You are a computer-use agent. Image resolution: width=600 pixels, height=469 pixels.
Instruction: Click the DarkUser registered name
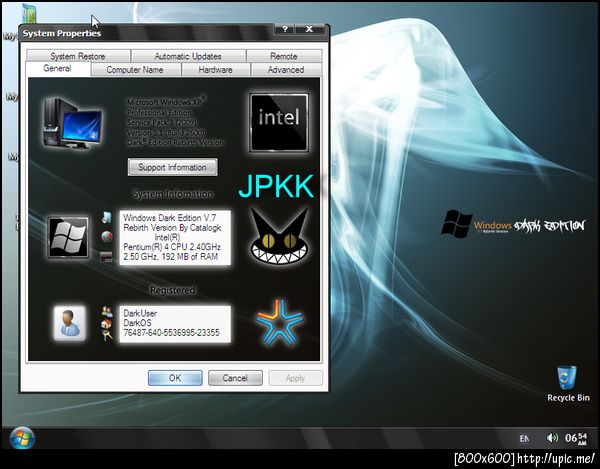click(140, 313)
